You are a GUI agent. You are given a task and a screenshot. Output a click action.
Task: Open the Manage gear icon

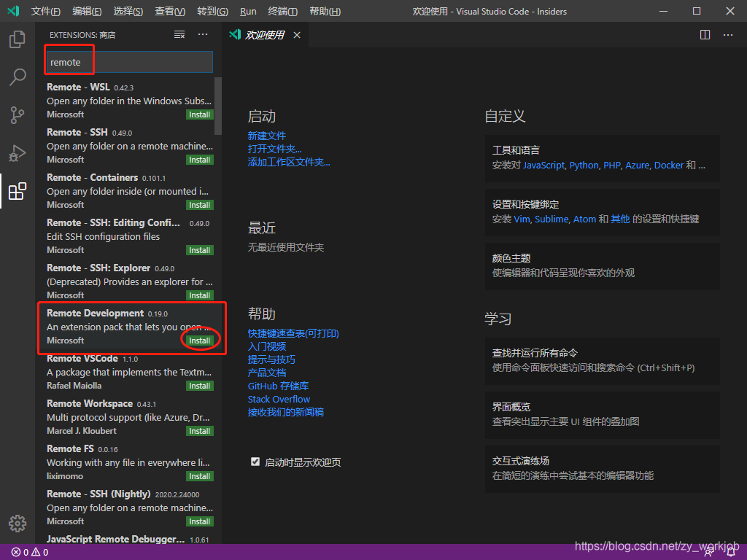click(x=18, y=524)
